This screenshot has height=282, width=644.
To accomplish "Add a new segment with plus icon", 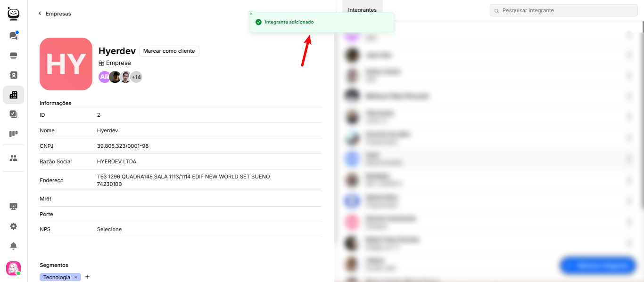I will point(87,277).
